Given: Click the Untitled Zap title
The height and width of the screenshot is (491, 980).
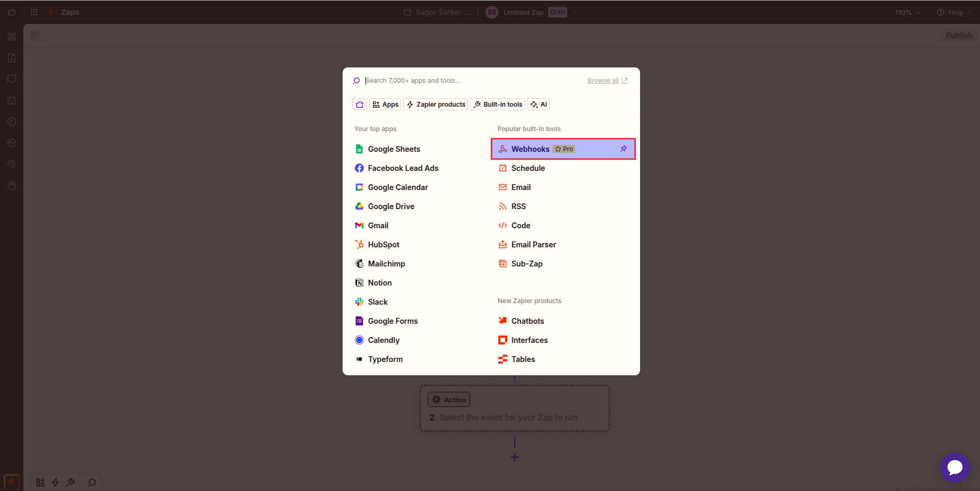Looking at the screenshot, I should [523, 12].
